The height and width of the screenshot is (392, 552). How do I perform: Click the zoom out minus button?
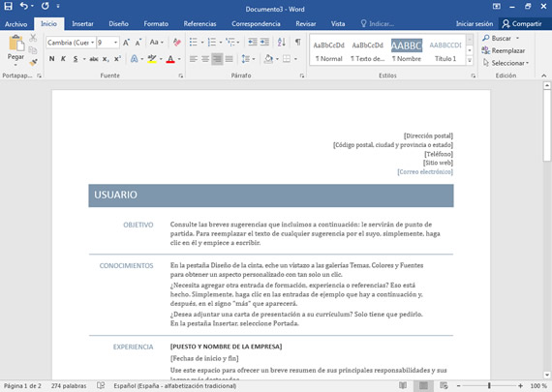458,386
